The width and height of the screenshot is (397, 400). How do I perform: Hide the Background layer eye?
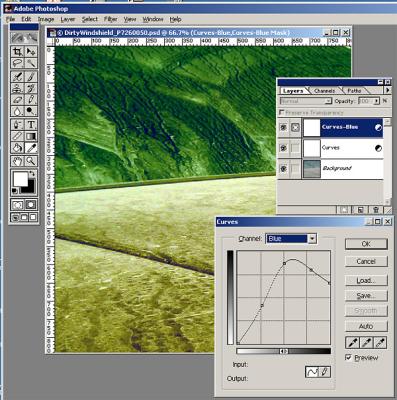pos(283,169)
